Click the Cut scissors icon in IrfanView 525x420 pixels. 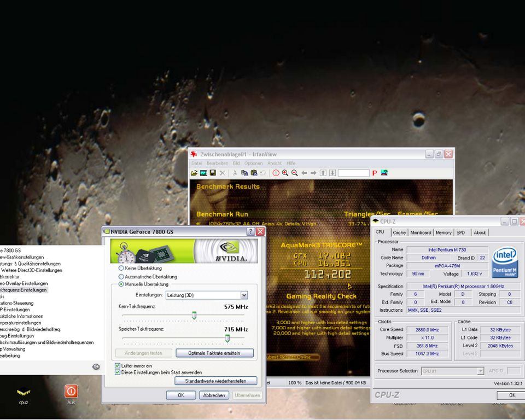tap(235, 173)
